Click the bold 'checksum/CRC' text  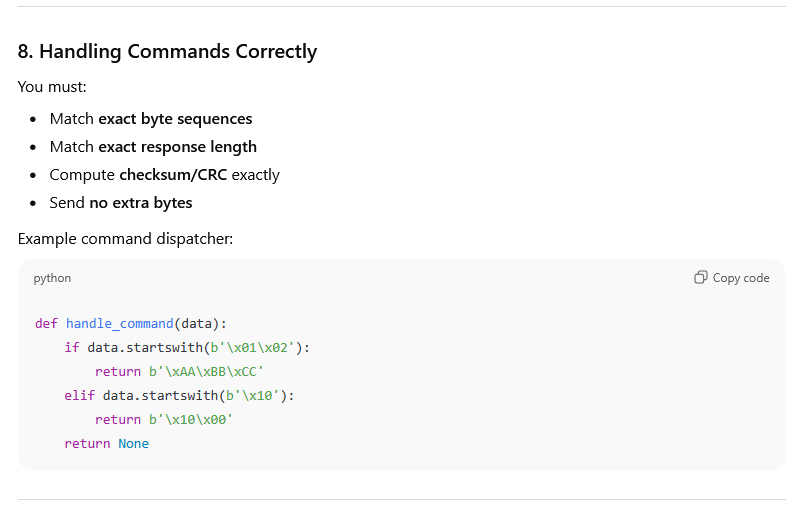click(173, 175)
